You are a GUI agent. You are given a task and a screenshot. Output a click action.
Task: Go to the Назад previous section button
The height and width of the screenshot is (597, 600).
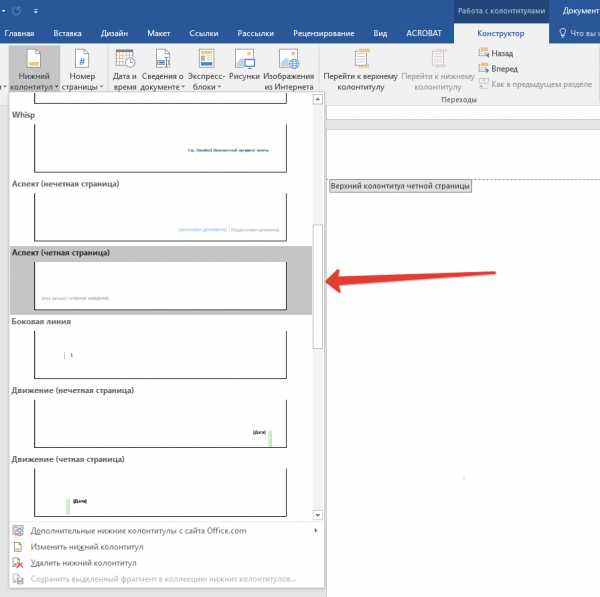(x=502, y=53)
